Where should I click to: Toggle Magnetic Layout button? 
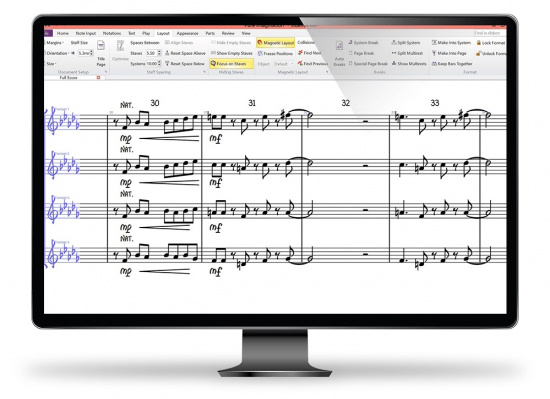(276, 43)
